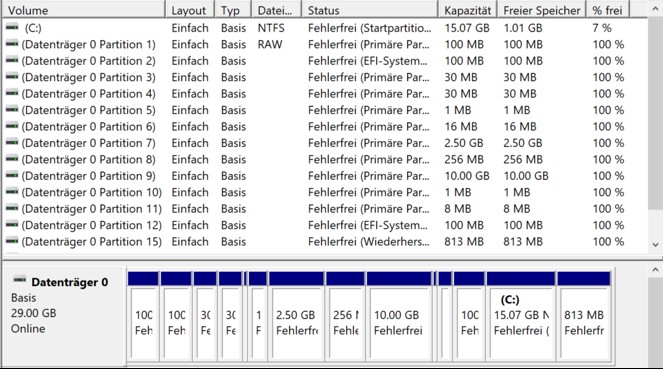This screenshot has height=369, width=663.
Task: Select the first 100 MB block in disk map
Action: click(x=143, y=317)
